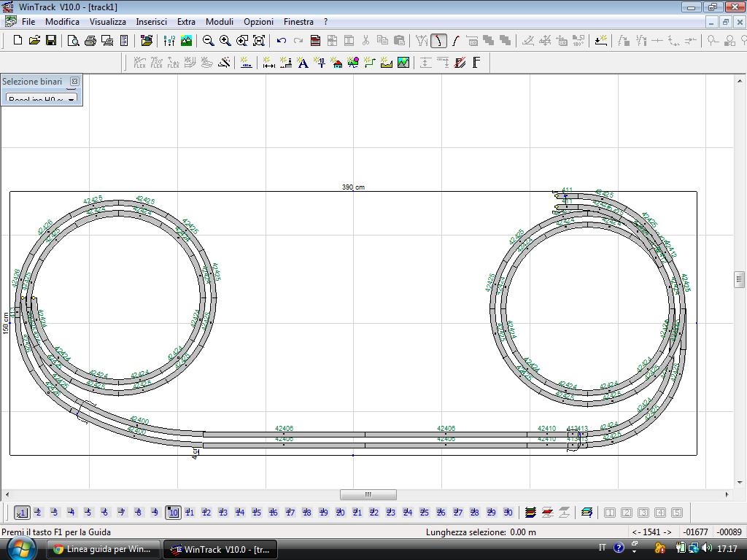
Task: Toggle layer 2 button
Action: click(x=38, y=513)
